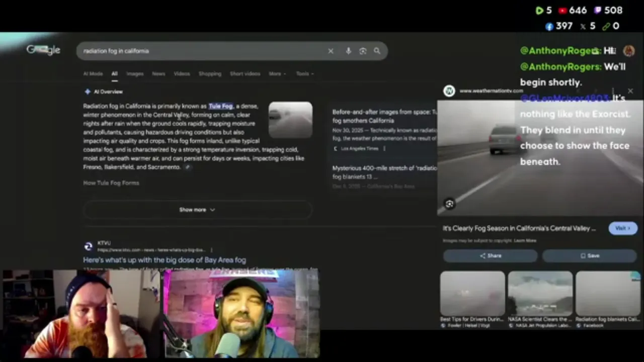Clear the search query with the X icon

(x=331, y=51)
